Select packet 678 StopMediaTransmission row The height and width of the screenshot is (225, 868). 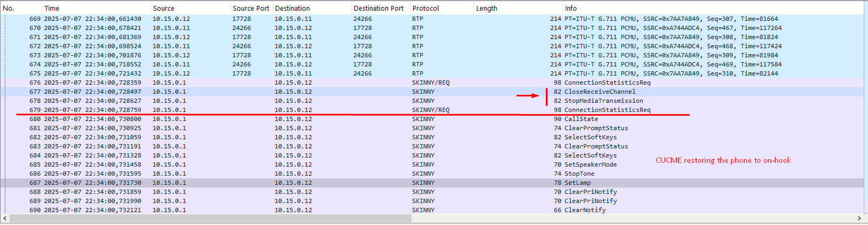pyautogui.click(x=433, y=101)
